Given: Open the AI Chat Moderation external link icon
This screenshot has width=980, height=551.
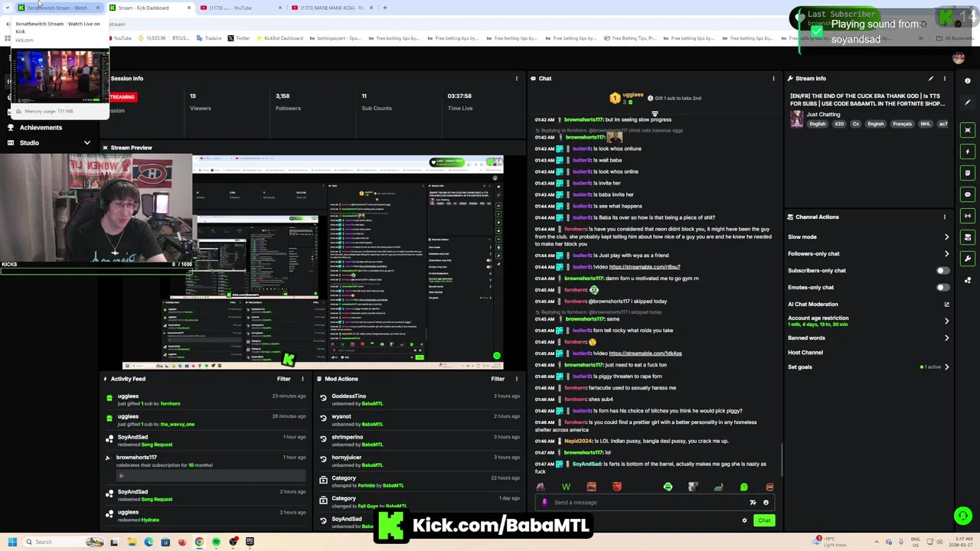Looking at the screenshot, I should pyautogui.click(x=946, y=305).
